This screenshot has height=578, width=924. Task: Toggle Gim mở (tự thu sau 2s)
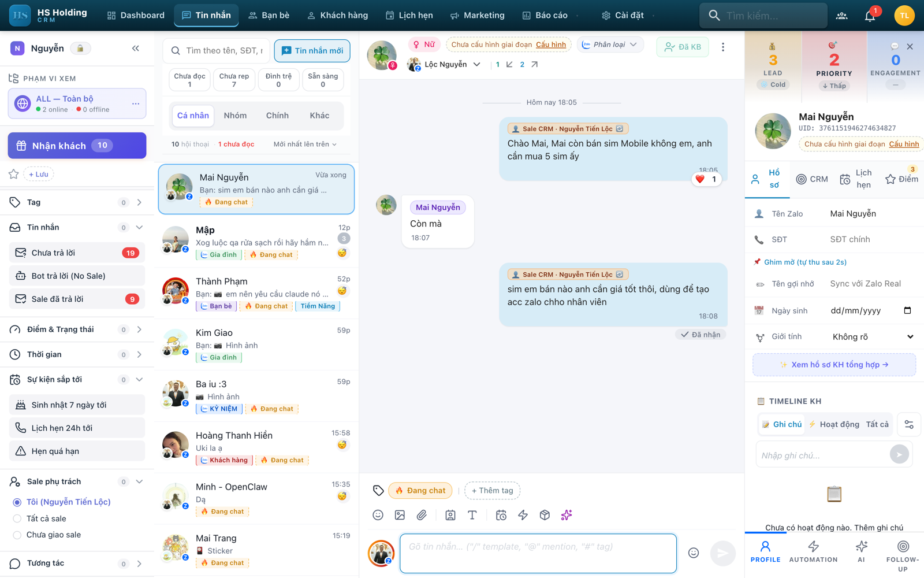pos(800,262)
